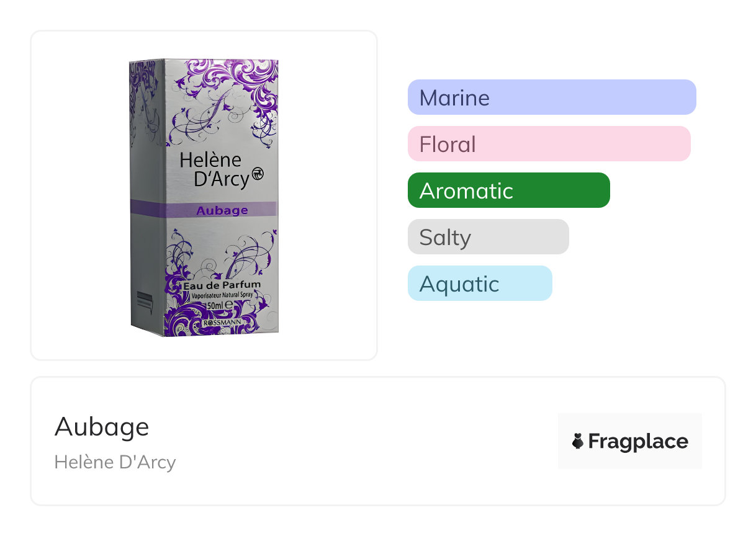Select the gray Salty accord bar
This screenshot has height=536, width=756.
(x=488, y=237)
